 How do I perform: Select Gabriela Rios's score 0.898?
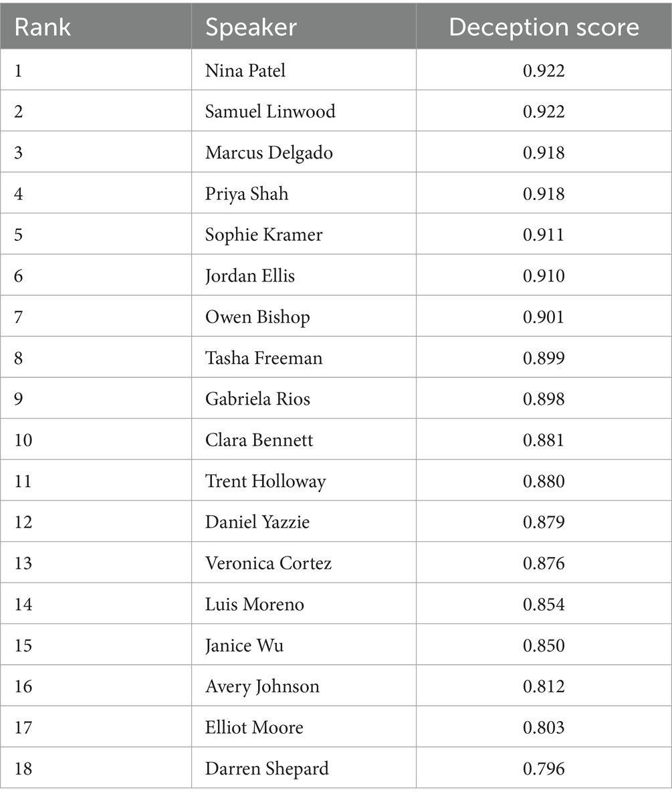544,399
